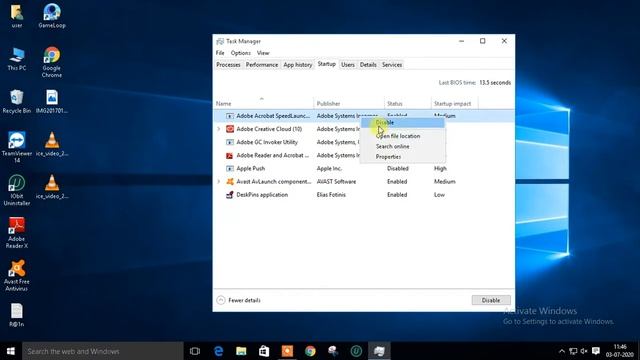The width and height of the screenshot is (640, 360).
Task: Click the Adobe GC Invoker Utility icon
Action: tap(230, 142)
